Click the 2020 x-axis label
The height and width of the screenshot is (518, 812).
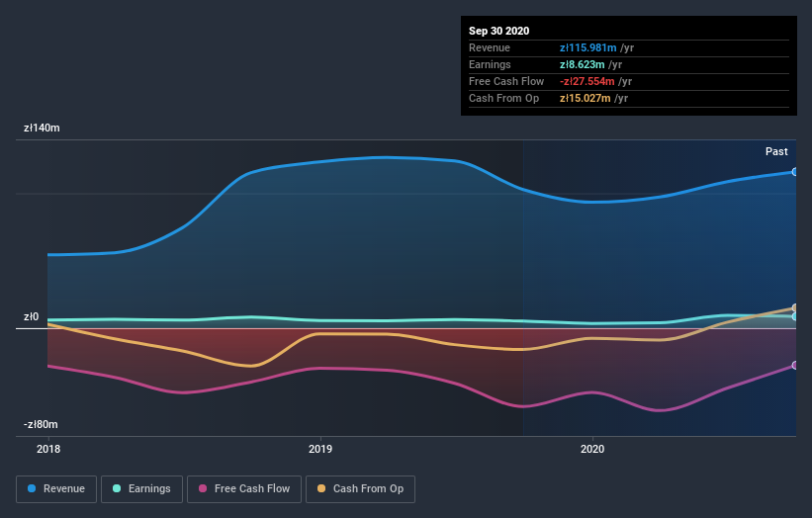592,449
